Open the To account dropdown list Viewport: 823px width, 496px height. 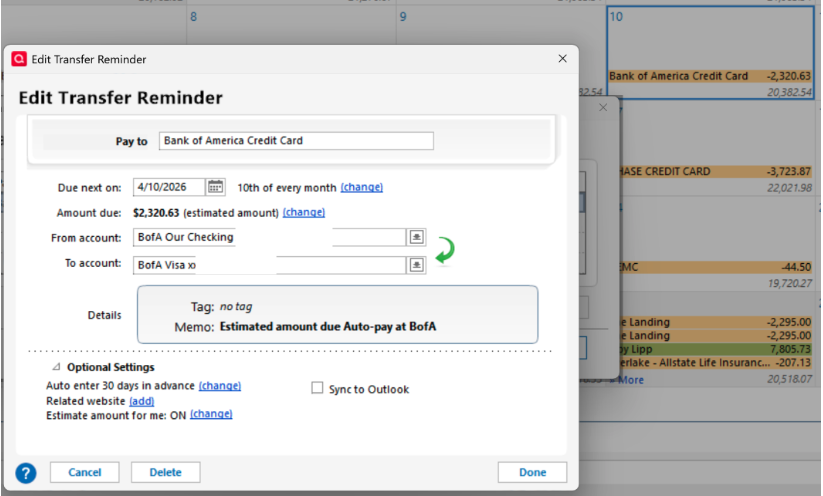coord(416,265)
